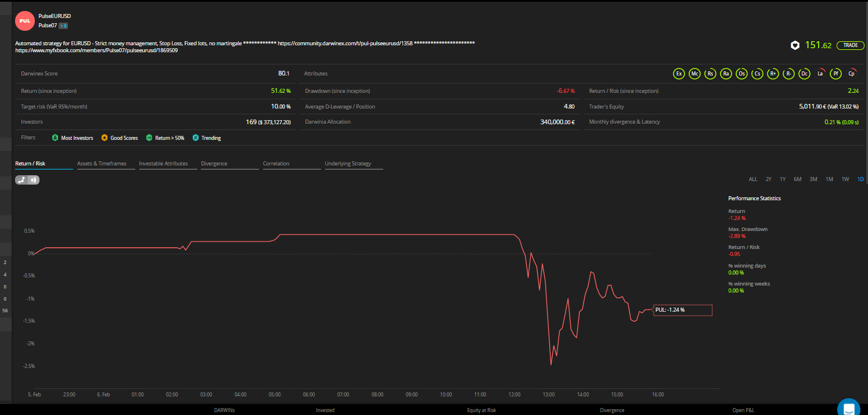Click the Most Investors filter hexagon icon
This screenshot has height=415, width=868.
(55, 138)
